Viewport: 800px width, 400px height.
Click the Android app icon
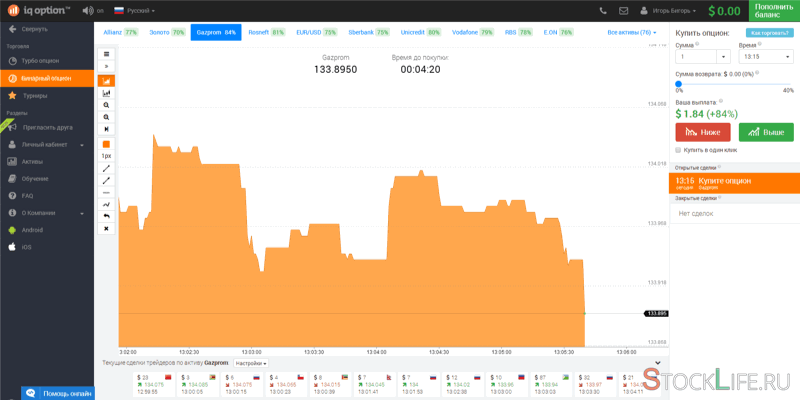pos(12,230)
